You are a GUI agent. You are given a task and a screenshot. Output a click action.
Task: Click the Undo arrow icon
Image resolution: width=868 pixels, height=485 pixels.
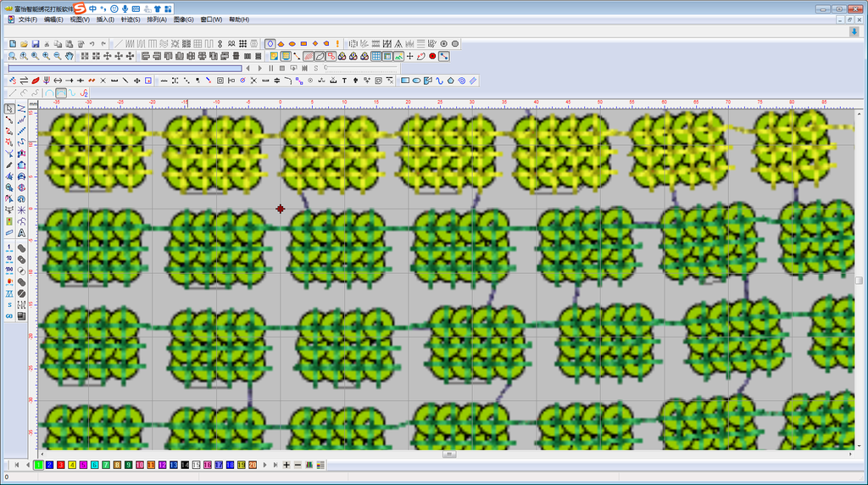pos(92,43)
